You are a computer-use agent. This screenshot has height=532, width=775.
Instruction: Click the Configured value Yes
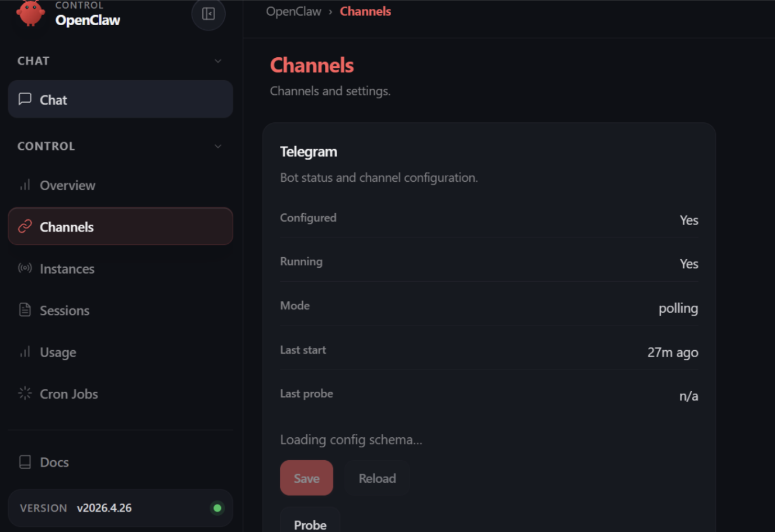click(689, 220)
